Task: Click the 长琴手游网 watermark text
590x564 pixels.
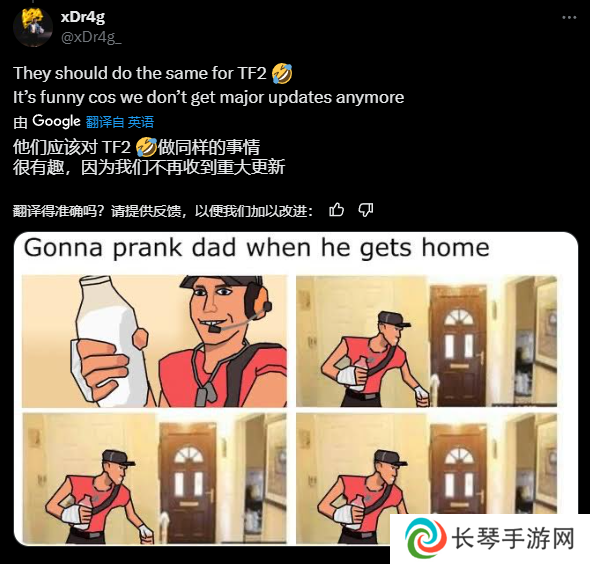Action: click(513, 538)
